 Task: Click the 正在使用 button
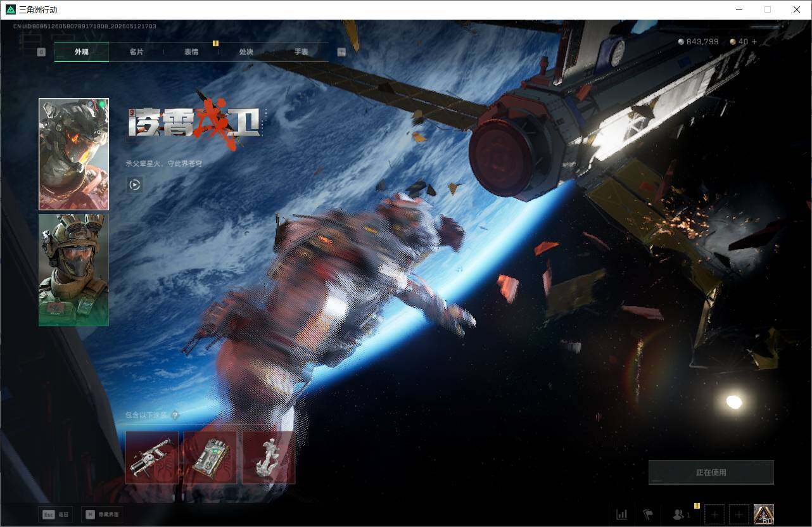pyautogui.click(x=711, y=473)
